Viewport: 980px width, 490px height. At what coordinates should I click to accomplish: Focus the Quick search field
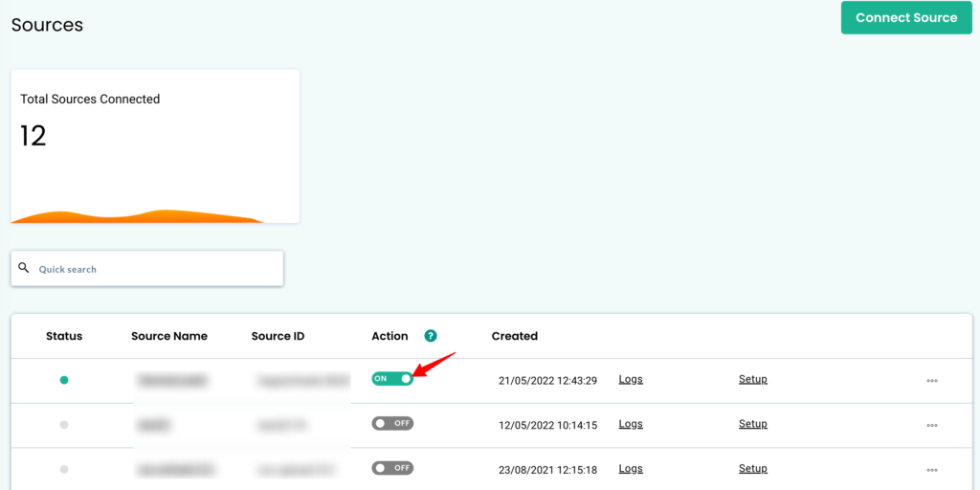pyautogui.click(x=147, y=269)
